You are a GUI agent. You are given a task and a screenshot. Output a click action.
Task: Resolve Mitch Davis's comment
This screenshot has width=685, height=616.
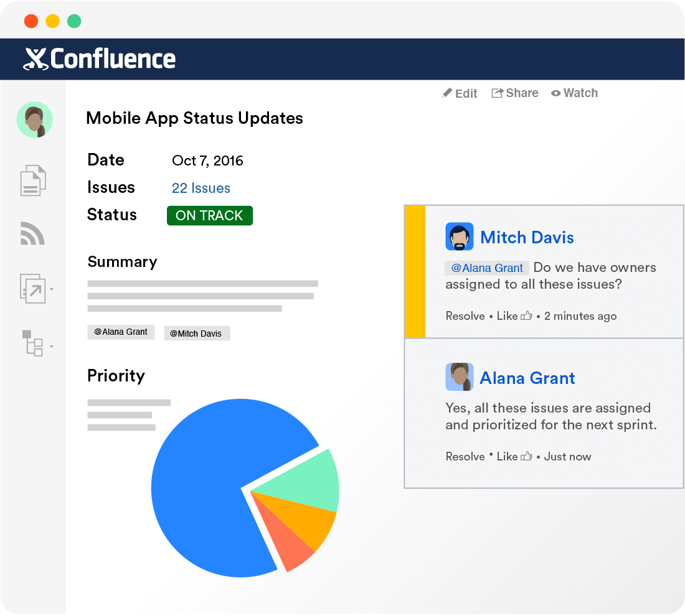465,315
